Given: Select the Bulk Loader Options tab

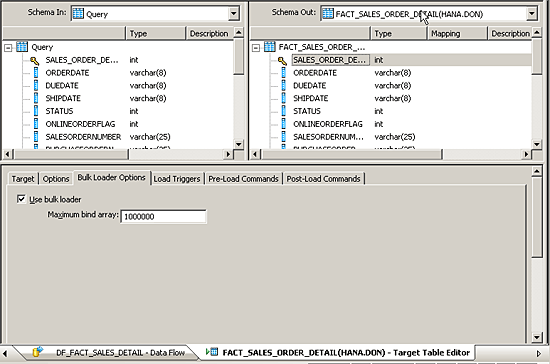Looking at the screenshot, I should point(111,177).
